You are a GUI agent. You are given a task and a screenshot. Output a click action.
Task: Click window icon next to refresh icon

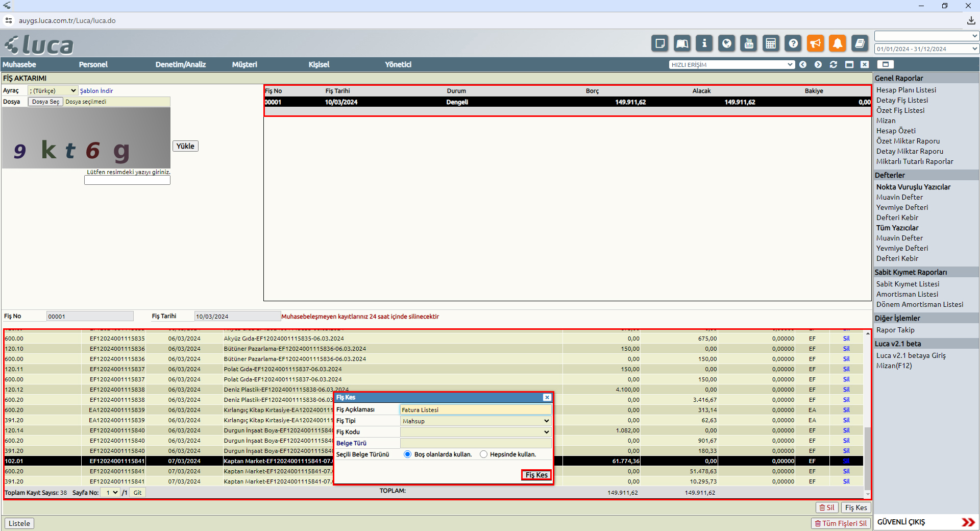(x=849, y=64)
